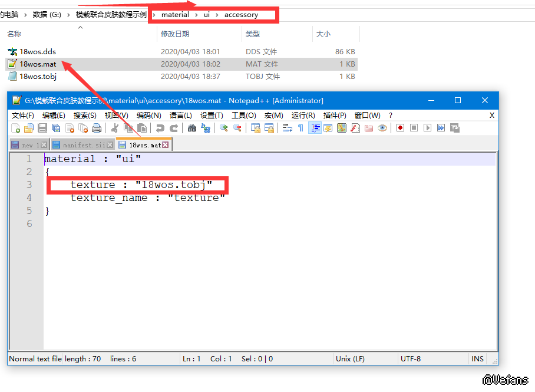Click Save Current Recorded Macro icon
The width and height of the screenshot is (535, 392).
pyautogui.click(x=454, y=128)
